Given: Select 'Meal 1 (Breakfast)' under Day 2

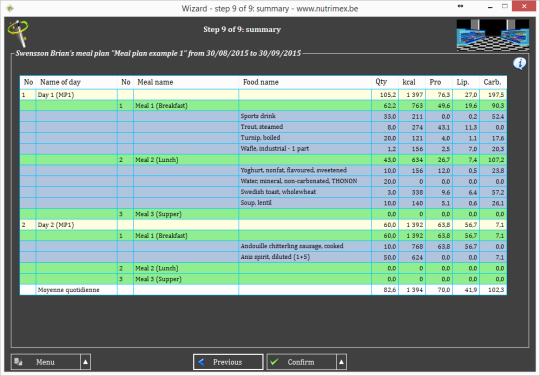Looking at the screenshot, I should [263, 236].
